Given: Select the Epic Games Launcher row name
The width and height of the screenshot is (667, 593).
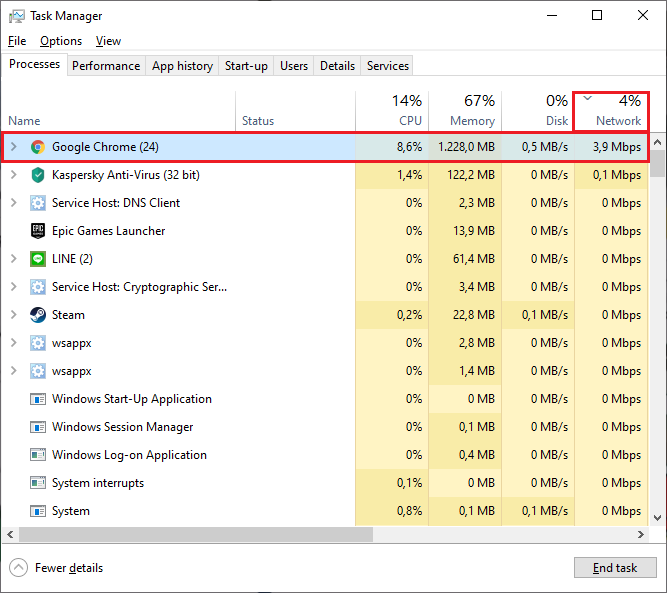Looking at the screenshot, I should (x=108, y=231).
